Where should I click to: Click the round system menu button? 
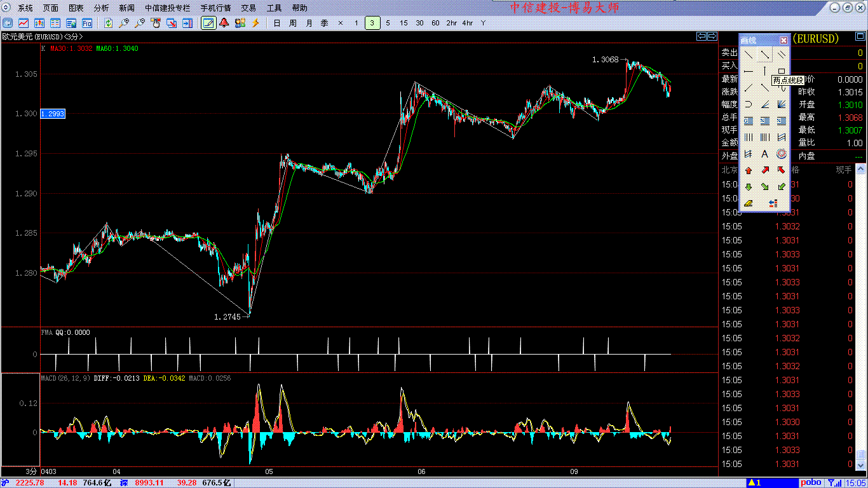coord(7,8)
